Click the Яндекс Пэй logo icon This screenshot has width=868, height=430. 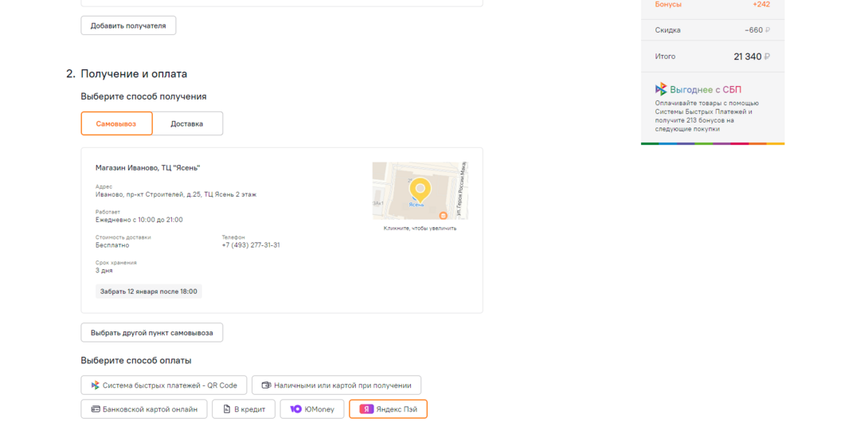[366, 409]
